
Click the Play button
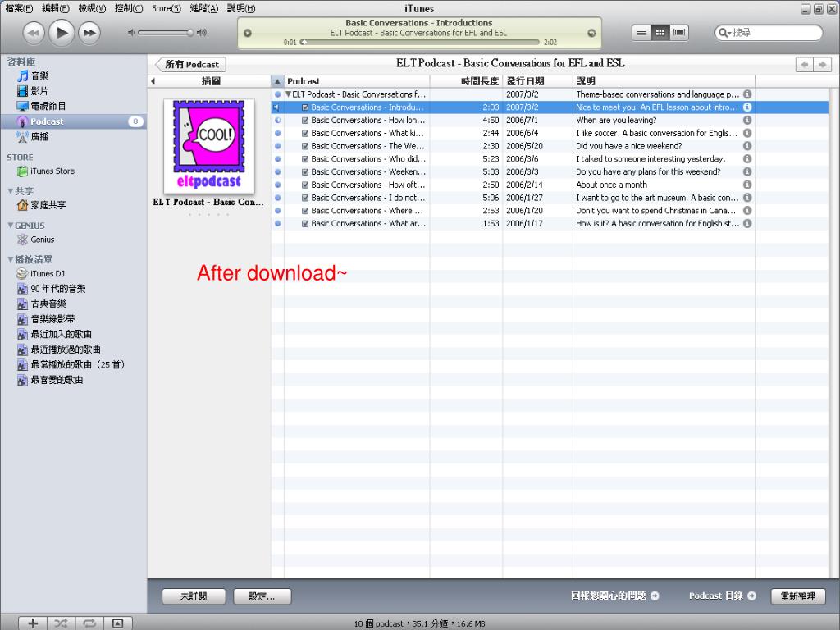click(61, 33)
